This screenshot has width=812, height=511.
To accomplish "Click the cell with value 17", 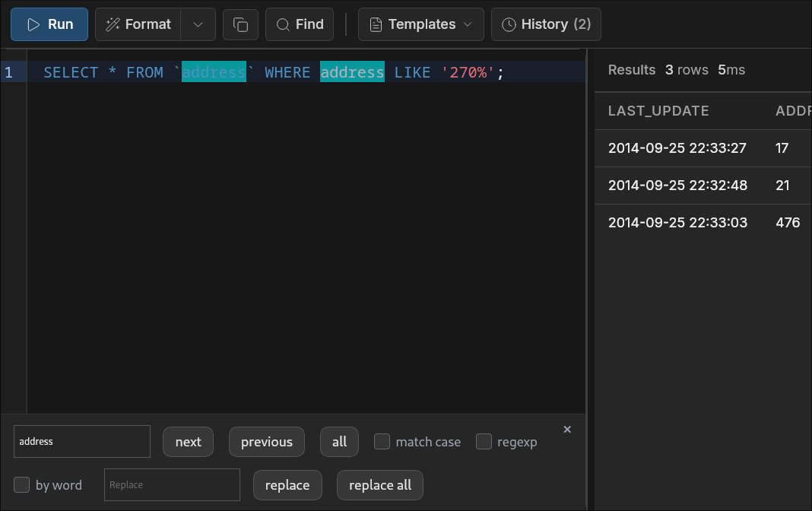I will 782,148.
